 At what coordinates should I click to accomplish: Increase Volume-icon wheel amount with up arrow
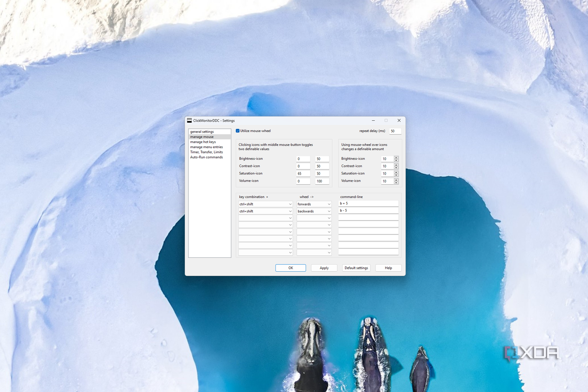[x=396, y=180]
